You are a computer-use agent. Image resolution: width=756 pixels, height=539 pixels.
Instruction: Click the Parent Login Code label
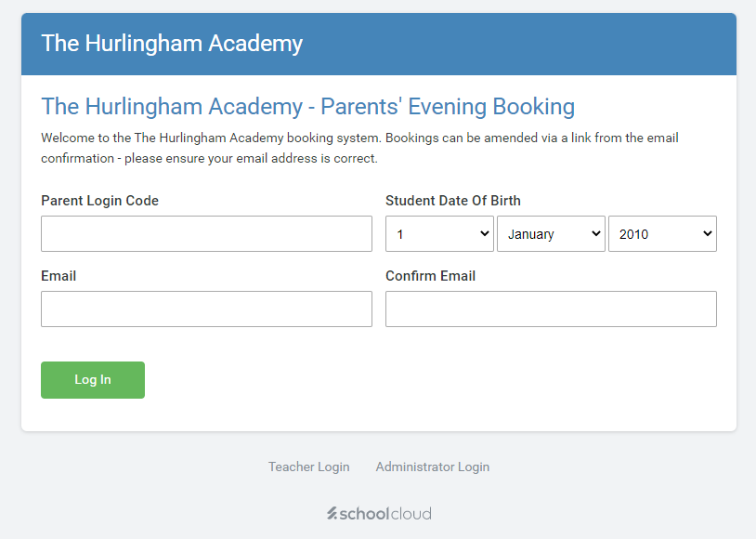(99, 201)
